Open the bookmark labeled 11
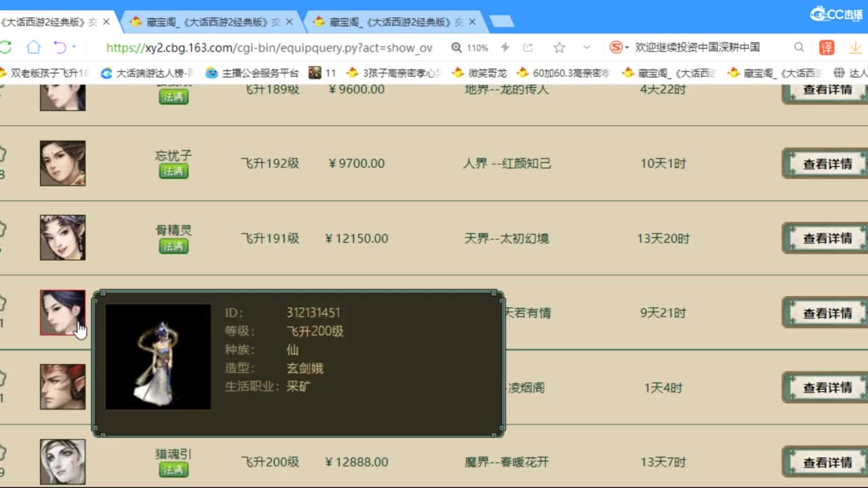Screen dimensions: 868x488 pyautogui.click(x=323, y=73)
